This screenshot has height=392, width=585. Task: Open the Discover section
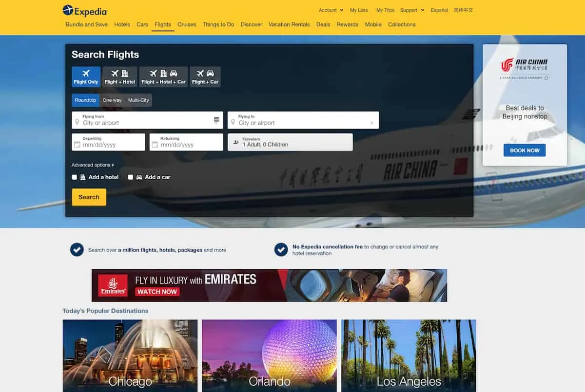coord(252,24)
